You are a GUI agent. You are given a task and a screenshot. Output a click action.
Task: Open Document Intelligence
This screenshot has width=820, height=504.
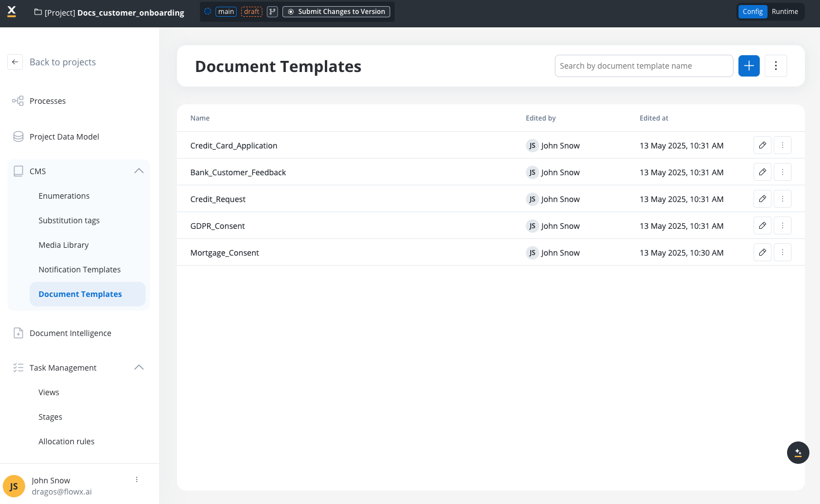[70, 333]
